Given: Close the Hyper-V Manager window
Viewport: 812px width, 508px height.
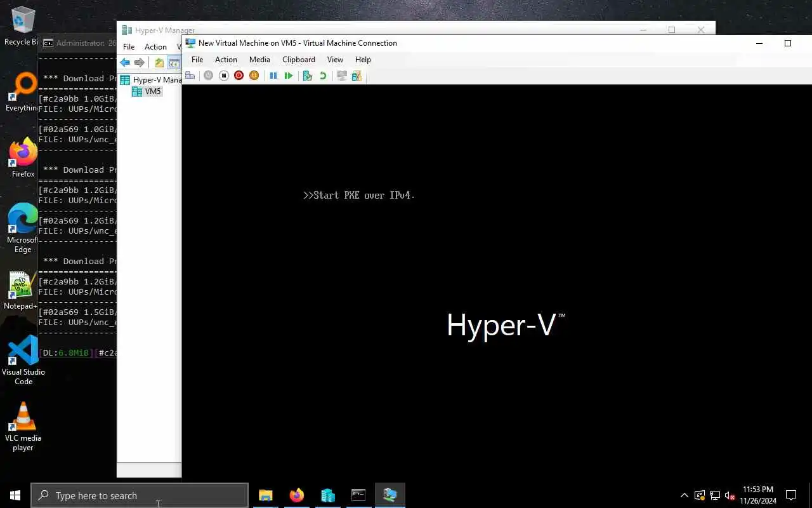Looking at the screenshot, I should 701,30.
